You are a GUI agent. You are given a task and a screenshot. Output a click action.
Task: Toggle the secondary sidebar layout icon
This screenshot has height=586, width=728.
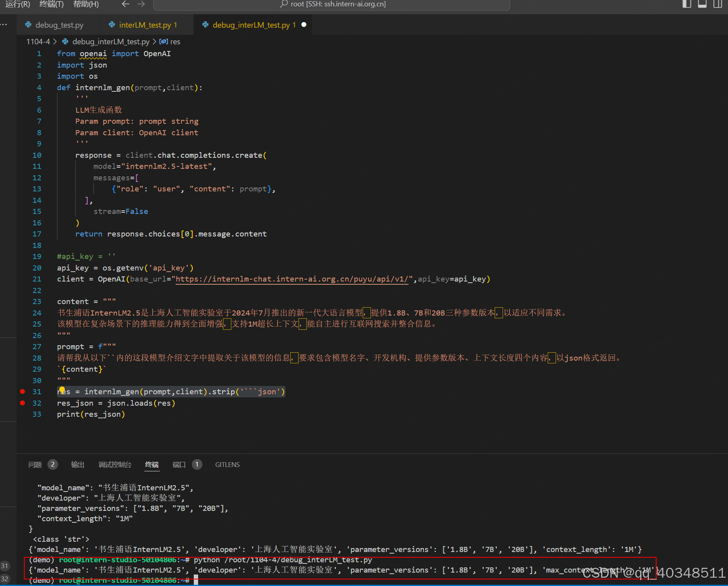tap(718, 4)
